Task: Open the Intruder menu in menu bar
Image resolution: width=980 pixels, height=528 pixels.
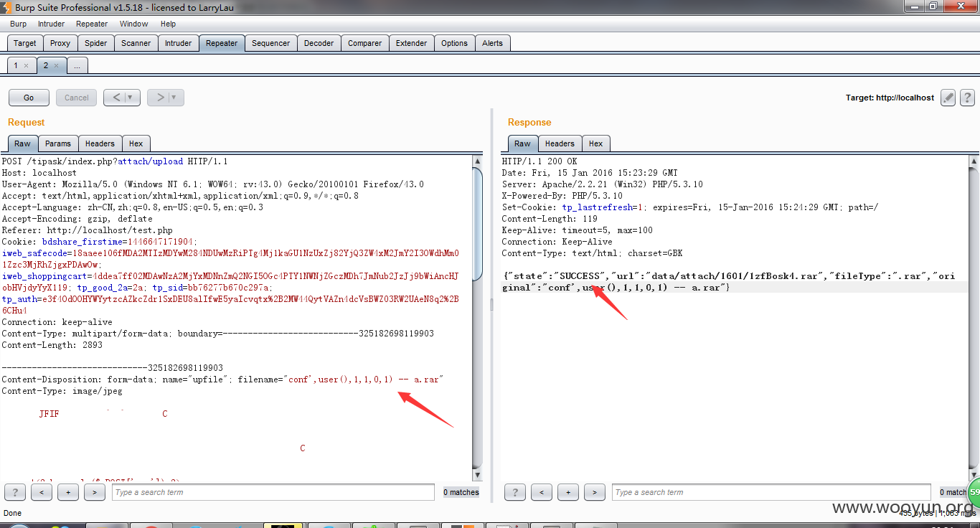Action: click(51, 24)
